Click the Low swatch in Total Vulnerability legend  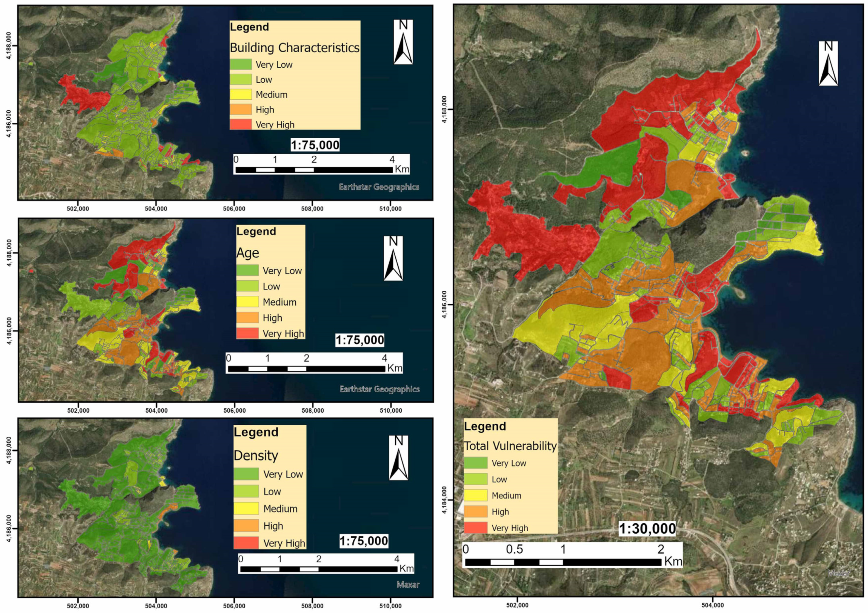click(475, 479)
